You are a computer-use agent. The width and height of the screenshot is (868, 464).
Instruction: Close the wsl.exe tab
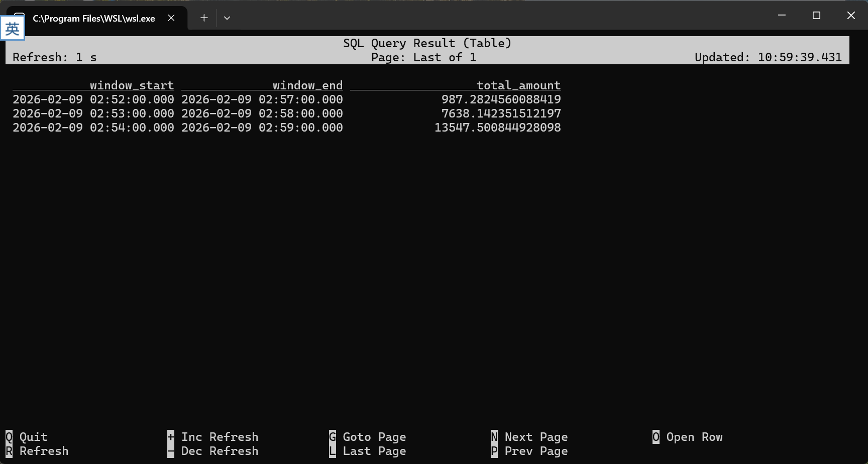(x=171, y=18)
